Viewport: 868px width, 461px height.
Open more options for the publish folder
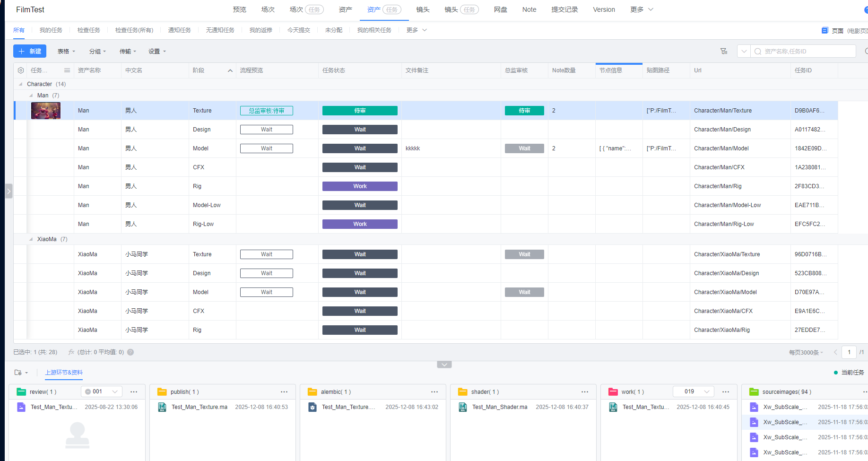click(284, 392)
